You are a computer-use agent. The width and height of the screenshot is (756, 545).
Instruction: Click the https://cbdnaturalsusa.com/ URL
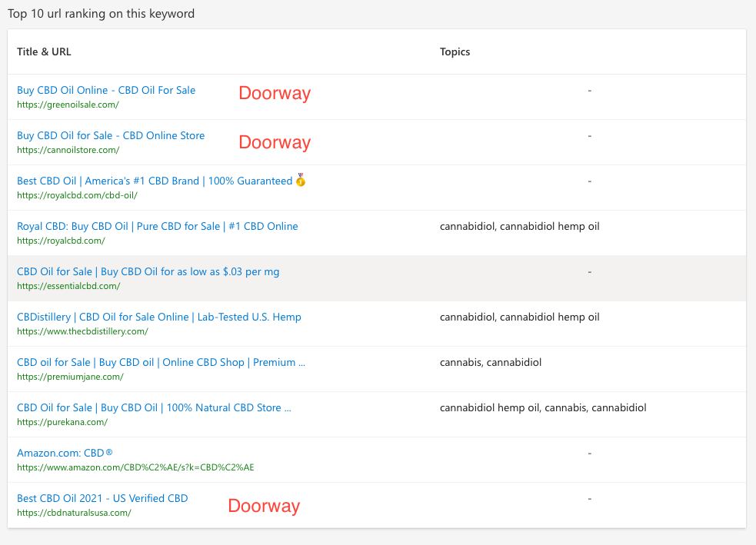(x=74, y=512)
